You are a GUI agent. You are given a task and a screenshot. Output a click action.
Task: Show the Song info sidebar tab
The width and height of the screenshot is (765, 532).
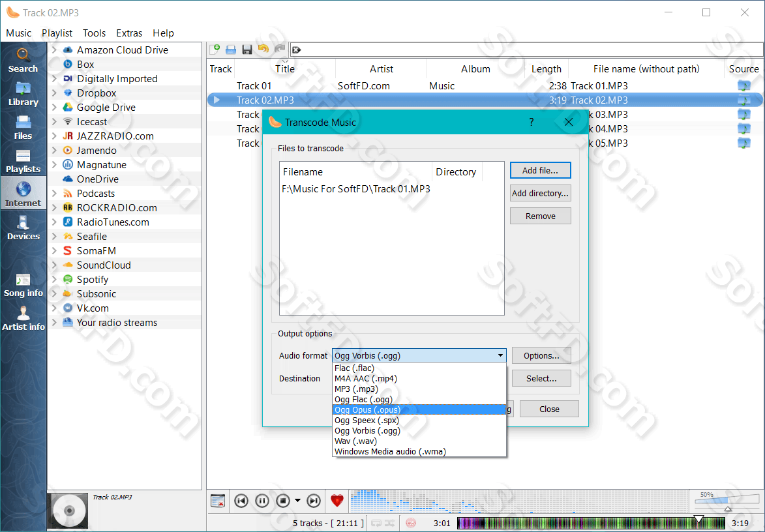[x=23, y=285]
